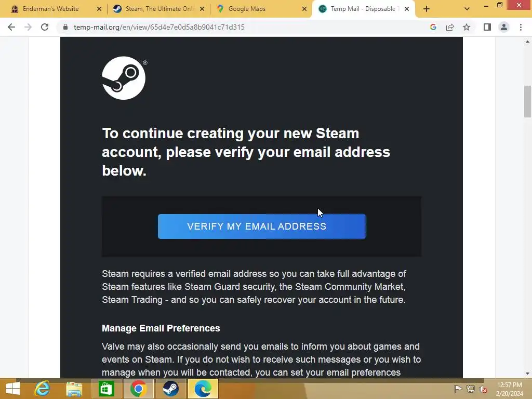Viewport: 532px width, 399px height.
Task: Go back using browser back arrow
Action: coord(11,27)
